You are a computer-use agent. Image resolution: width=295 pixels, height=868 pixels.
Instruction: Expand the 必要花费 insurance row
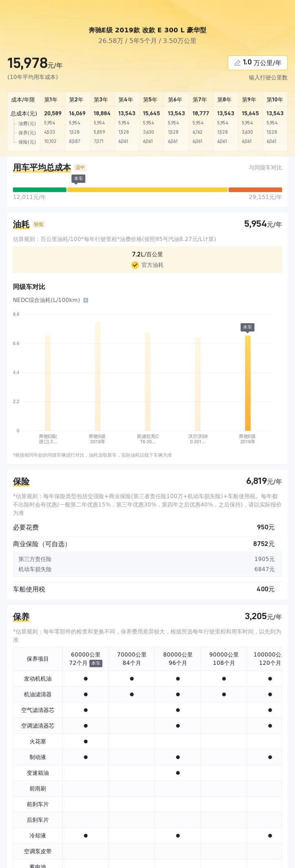pyautogui.click(x=147, y=527)
